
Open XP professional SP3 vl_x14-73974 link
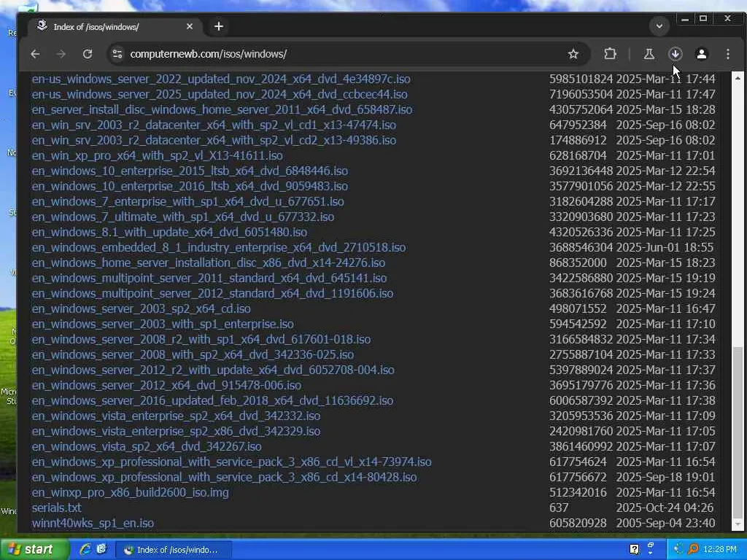tap(231, 462)
